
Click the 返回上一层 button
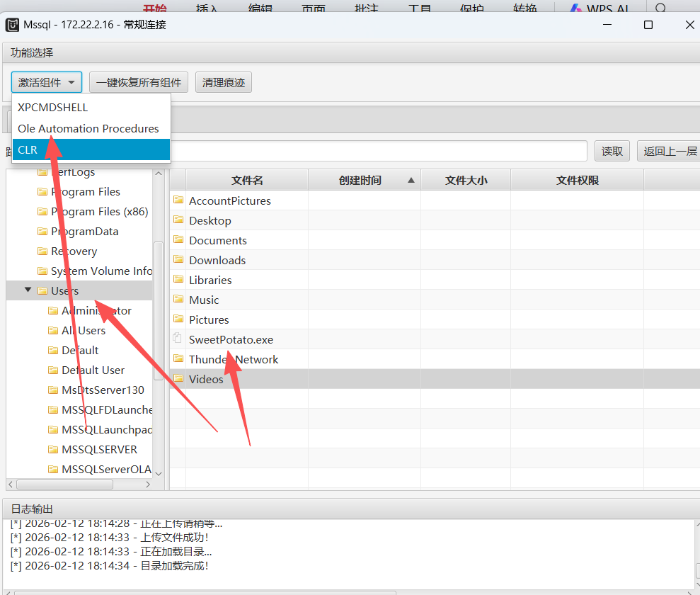coord(670,151)
